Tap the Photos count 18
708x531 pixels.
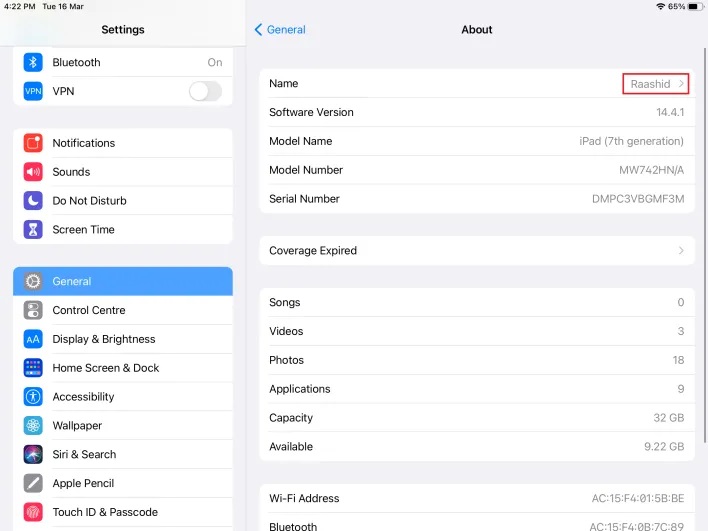click(x=678, y=360)
